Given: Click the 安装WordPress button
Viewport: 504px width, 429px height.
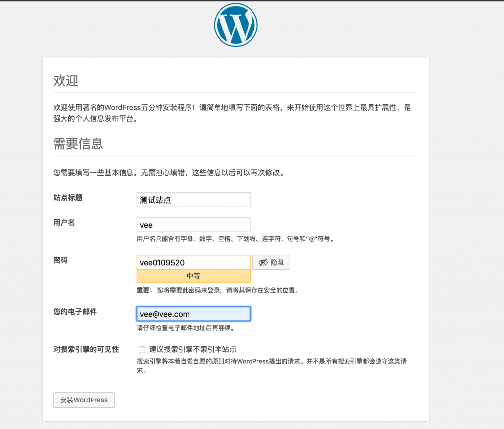Looking at the screenshot, I should [x=84, y=400].
